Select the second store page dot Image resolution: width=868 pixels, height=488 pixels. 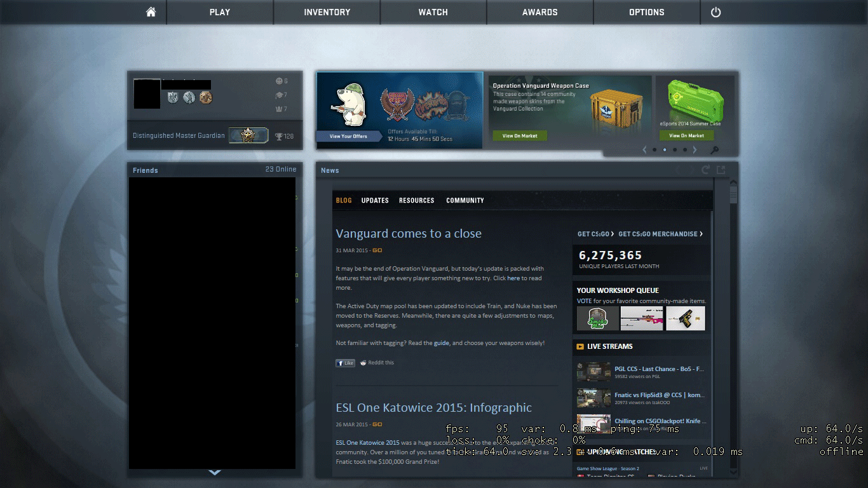(665, 150)
